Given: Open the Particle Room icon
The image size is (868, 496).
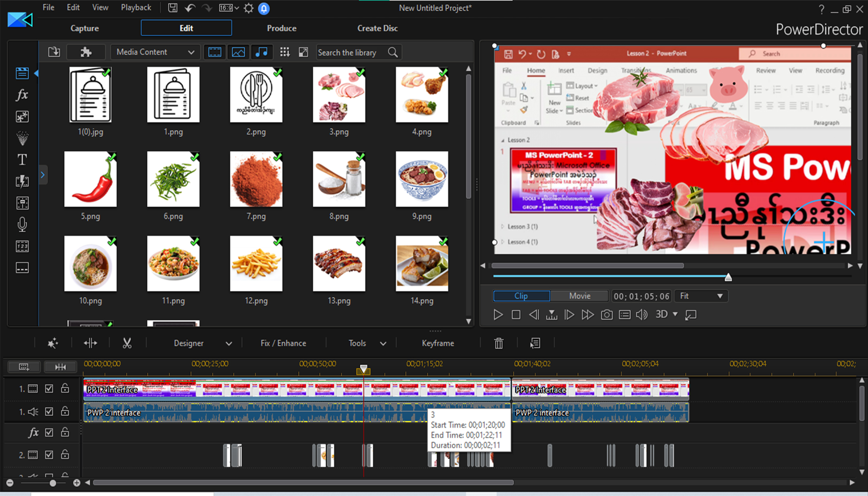Looking at the screenshot, I should click(x=22, y=138).
